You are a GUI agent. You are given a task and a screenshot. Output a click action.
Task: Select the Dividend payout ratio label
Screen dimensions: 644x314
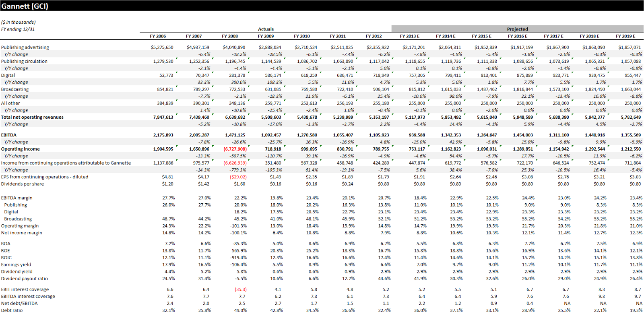(24, 279)
